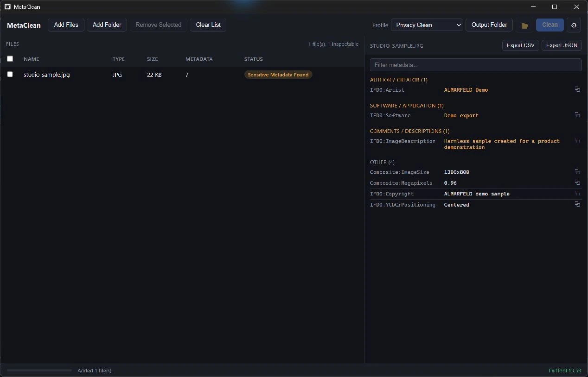Screen dimensions: 588x377
Task: Sort by the SIZE column header
Action: [x=153, y=59]
